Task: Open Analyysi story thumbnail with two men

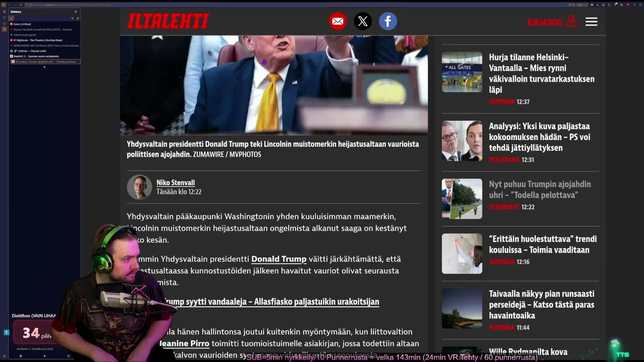Action: 462,141
